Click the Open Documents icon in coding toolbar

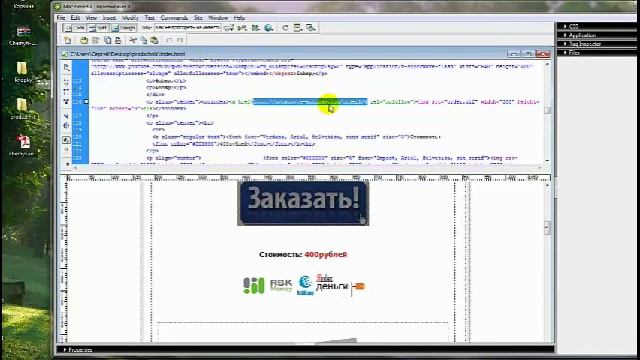[x=67, y=67]
